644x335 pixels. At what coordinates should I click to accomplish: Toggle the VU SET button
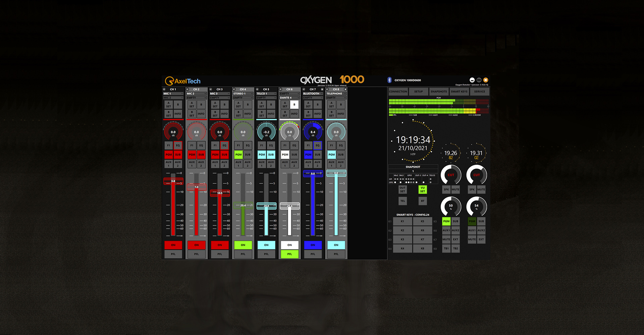coord(423,190)
